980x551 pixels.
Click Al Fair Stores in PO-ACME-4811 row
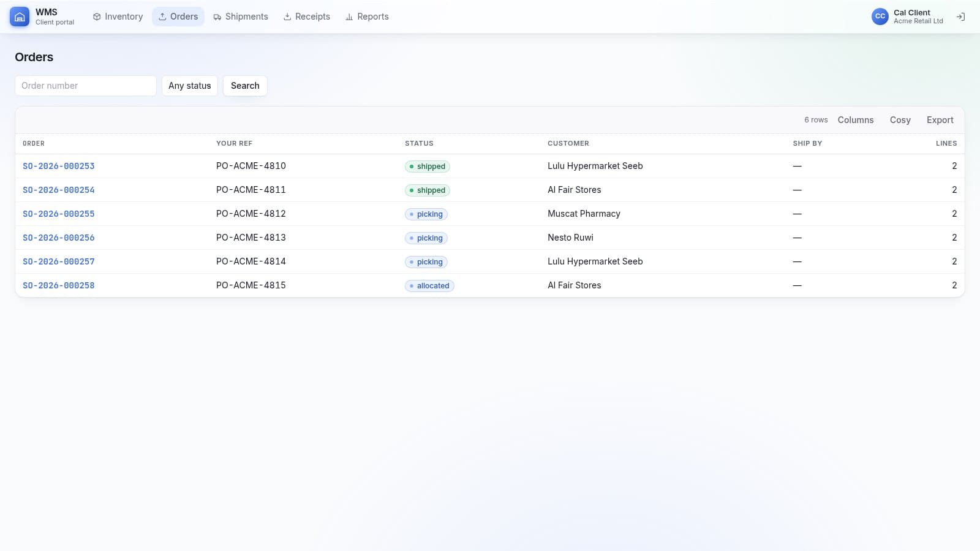coord(575,190)
